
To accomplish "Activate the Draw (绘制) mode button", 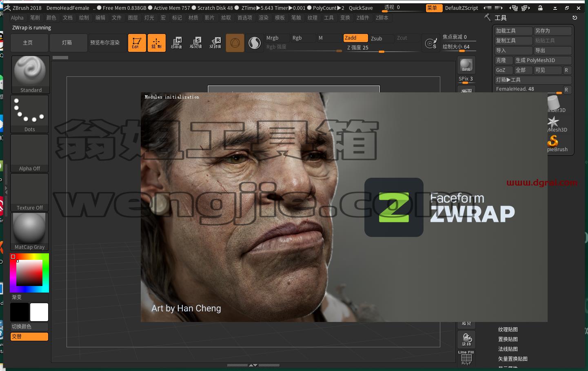I will pyautogui.click(x=157, y=43).
